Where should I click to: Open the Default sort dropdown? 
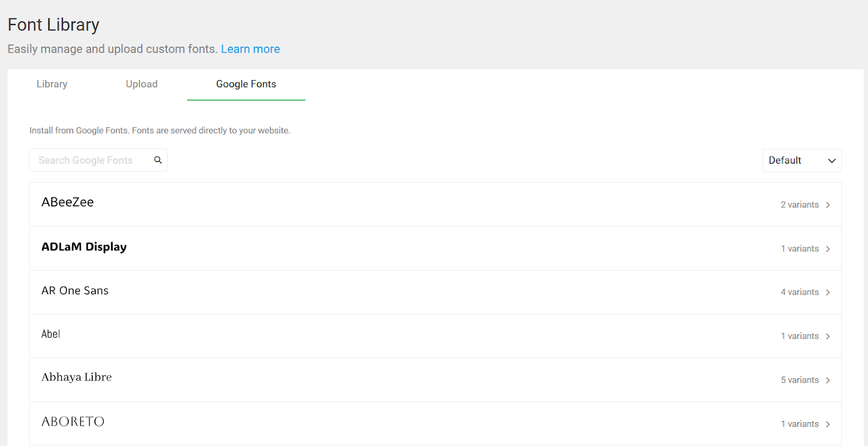[802, 160]
